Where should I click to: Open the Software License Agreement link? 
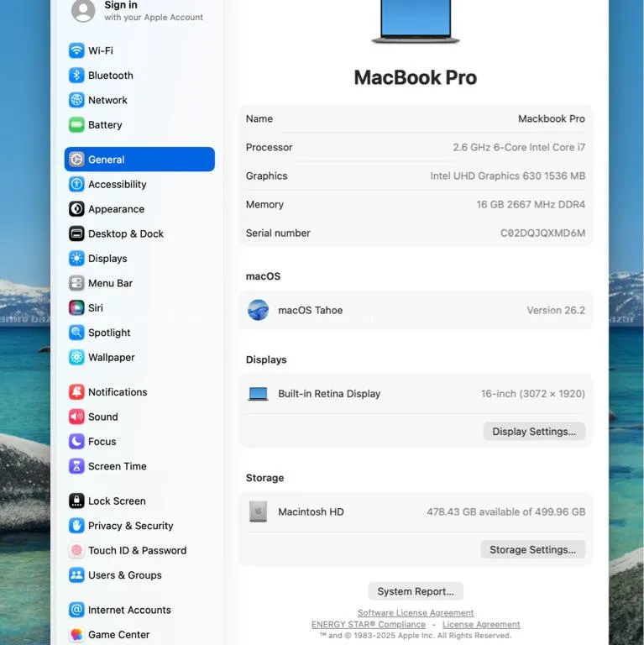[416, 613]
